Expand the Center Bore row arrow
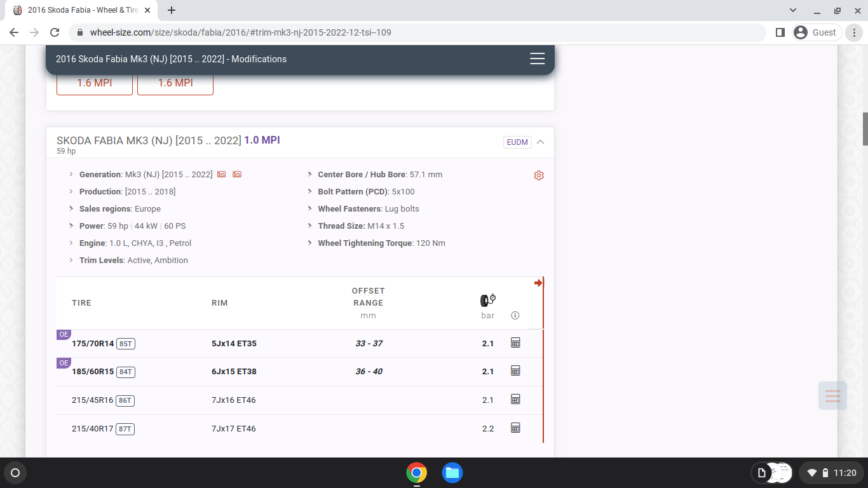 coord(311,174)
